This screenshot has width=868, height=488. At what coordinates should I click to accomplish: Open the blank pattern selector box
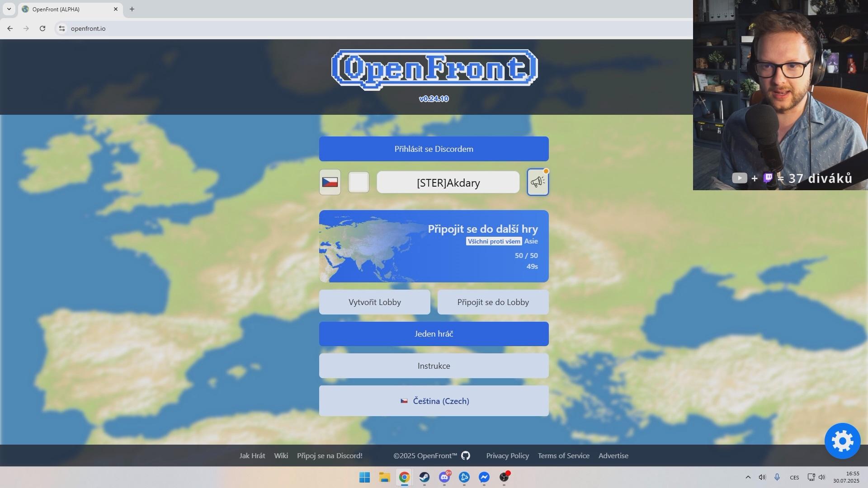click(x=359, y=182)
